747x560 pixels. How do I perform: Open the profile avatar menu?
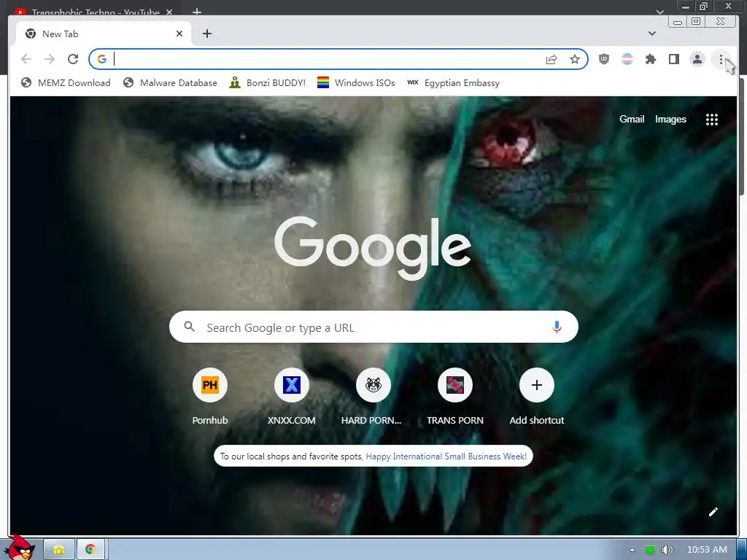click(x=697, y=59)
